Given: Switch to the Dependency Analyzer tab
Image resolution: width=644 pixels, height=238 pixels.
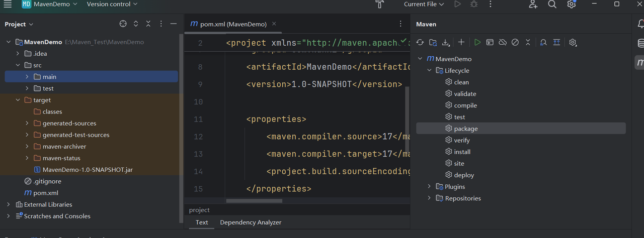Looking at the screenshot, I should 251,222.
